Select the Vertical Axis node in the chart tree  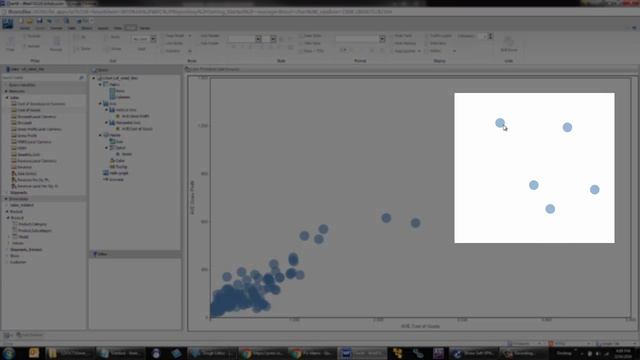click(122, 110)
